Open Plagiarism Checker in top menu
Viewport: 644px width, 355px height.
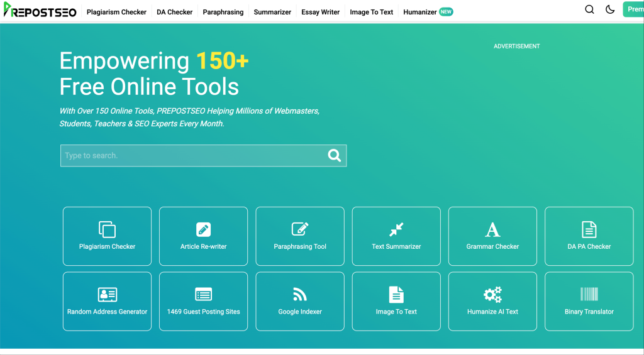[x=116, y=12]
